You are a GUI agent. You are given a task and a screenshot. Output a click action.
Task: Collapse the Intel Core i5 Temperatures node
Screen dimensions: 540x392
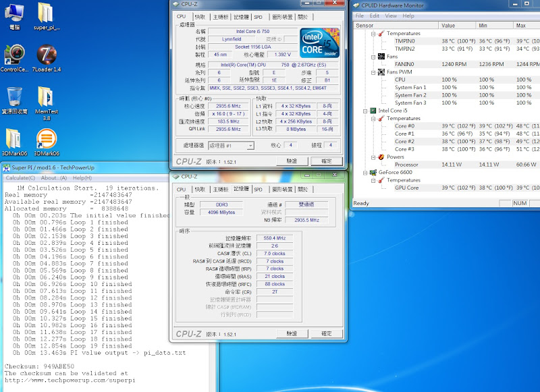click(x=373, y=119)
